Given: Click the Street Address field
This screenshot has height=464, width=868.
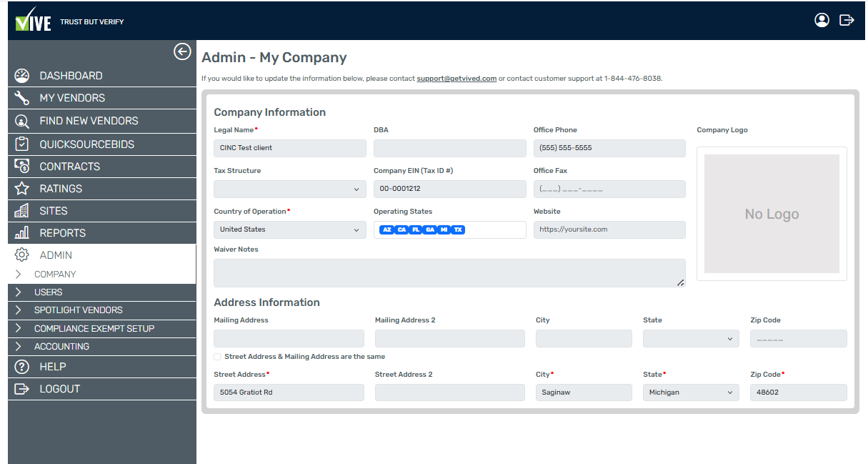Looking at the screenshot, I should click(x=289, y=393).
